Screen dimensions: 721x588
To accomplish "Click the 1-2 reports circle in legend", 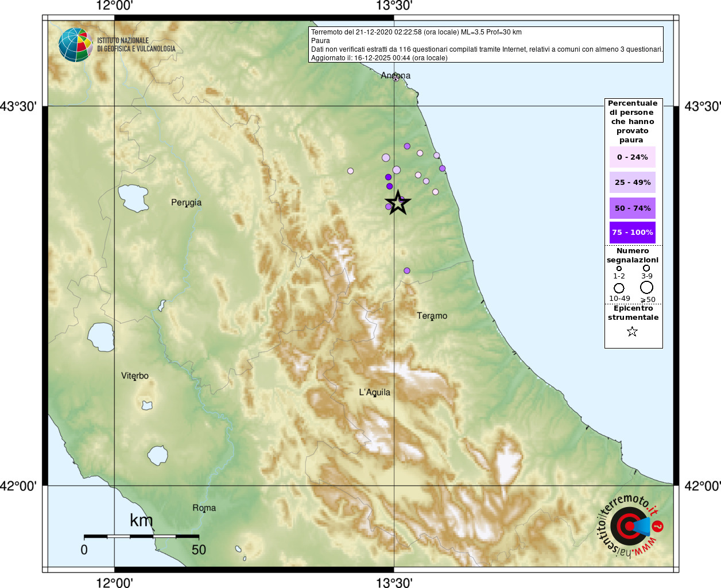I will coord(619,268).
